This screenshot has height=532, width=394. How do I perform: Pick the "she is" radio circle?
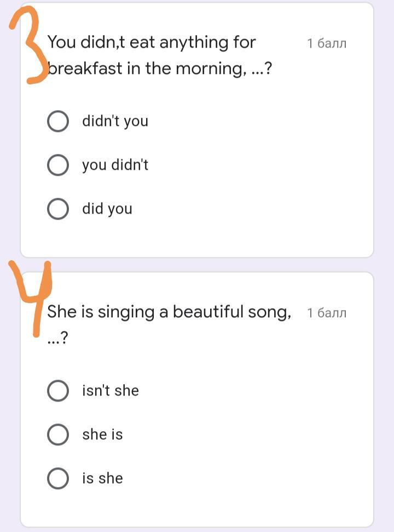coord(58,434)
